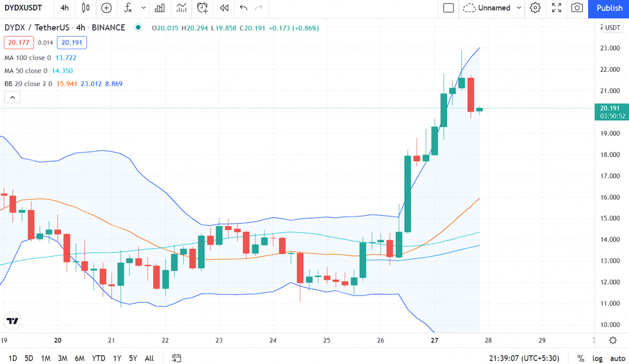
Task: Select the MA 100 close indicator legend
Action: [28, 58]
